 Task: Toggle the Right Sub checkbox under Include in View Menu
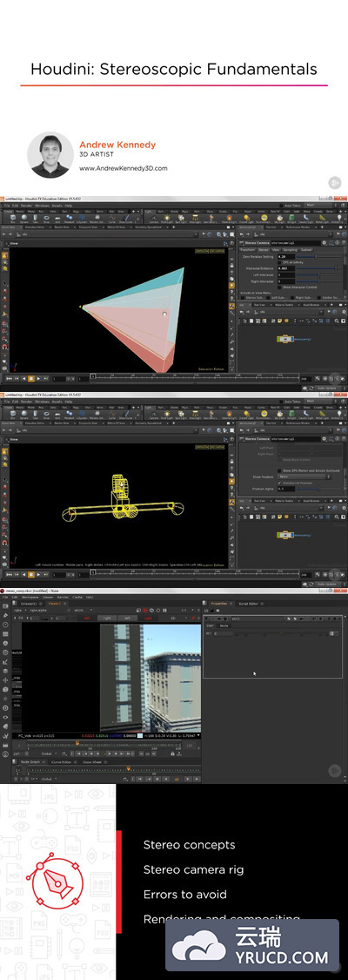[293, 298]
